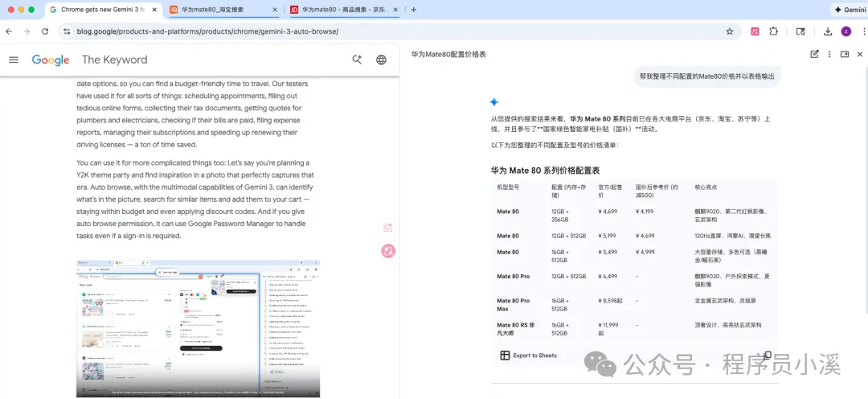
Task: Click the pink floating translate bubble
Action: (388, 251)
